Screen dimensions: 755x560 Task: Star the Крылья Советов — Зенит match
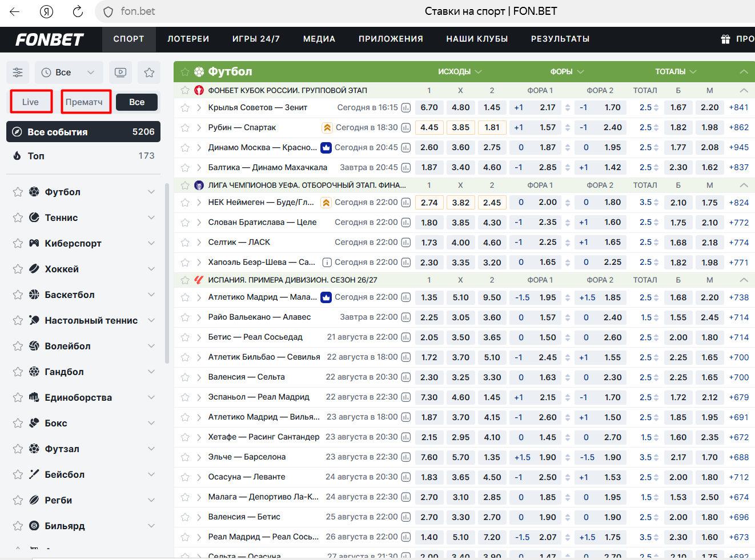point(185,107)
